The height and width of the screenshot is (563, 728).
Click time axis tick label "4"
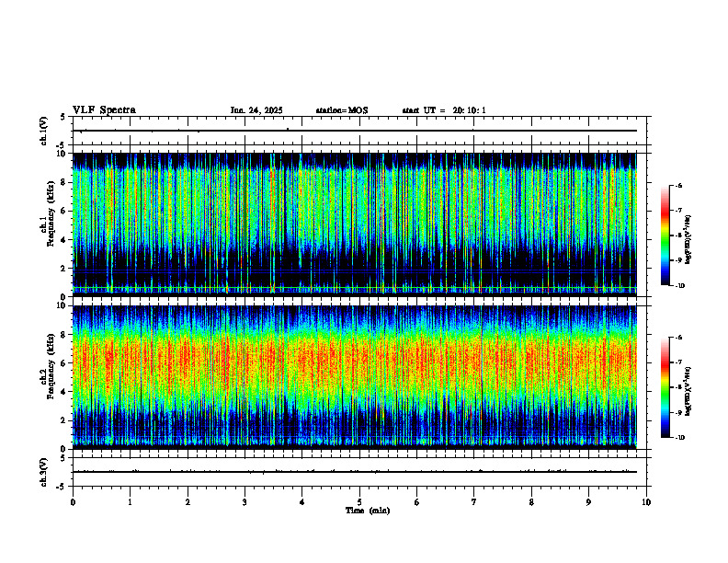click(x=302, y=502)
